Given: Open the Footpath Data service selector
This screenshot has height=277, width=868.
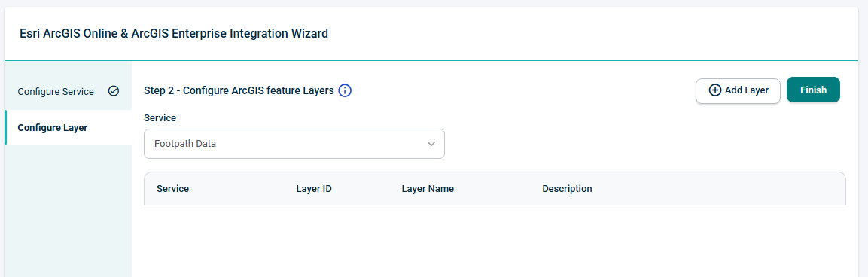Looking at the screenshot, I should click(x=294, y=144).
